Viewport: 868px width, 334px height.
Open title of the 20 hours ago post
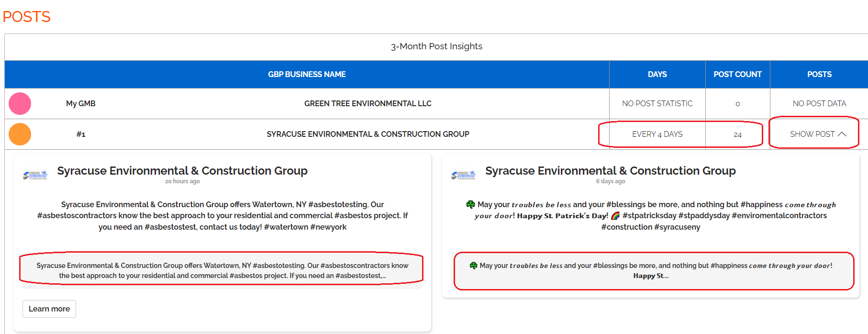(182, 171)
